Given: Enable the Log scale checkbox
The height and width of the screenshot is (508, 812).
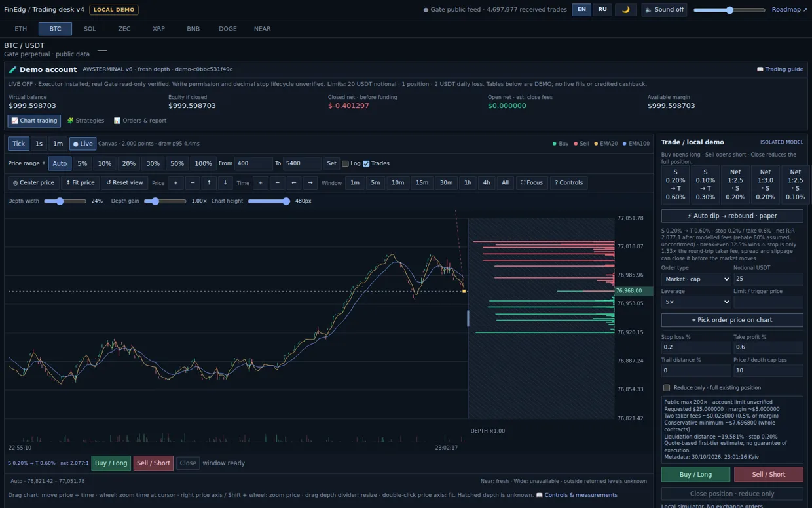Looking at the screenshot, I should (x=345, y=164).
